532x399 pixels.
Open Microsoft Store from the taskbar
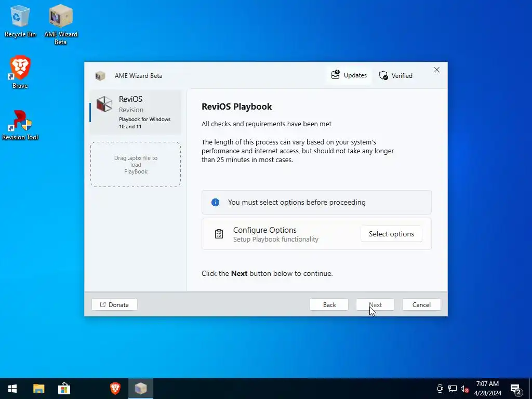tap(64, 389)
